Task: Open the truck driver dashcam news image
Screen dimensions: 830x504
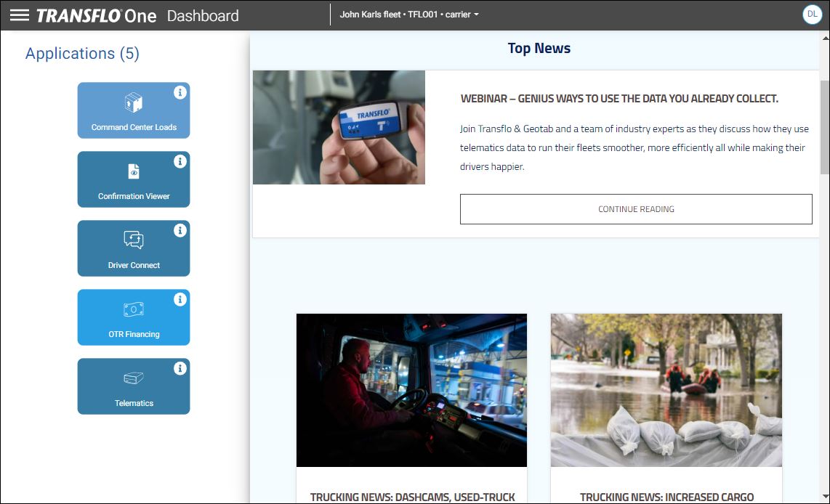Action: point(411,390)
